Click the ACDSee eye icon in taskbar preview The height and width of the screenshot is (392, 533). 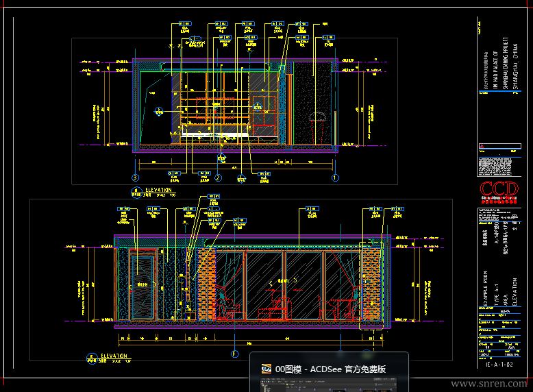(266, 369)
